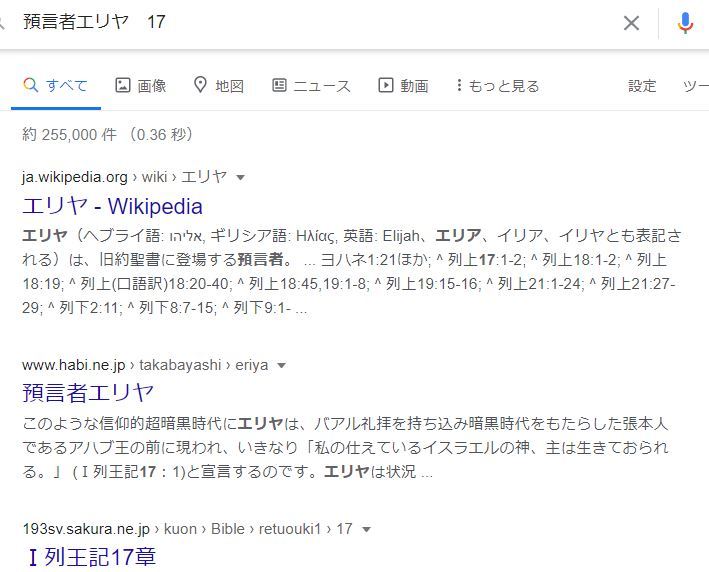Click the map pin icon on the 地図 tab
Image resolution: width=709 pixels, height=572 pixels.
click(x=200, y=85)
